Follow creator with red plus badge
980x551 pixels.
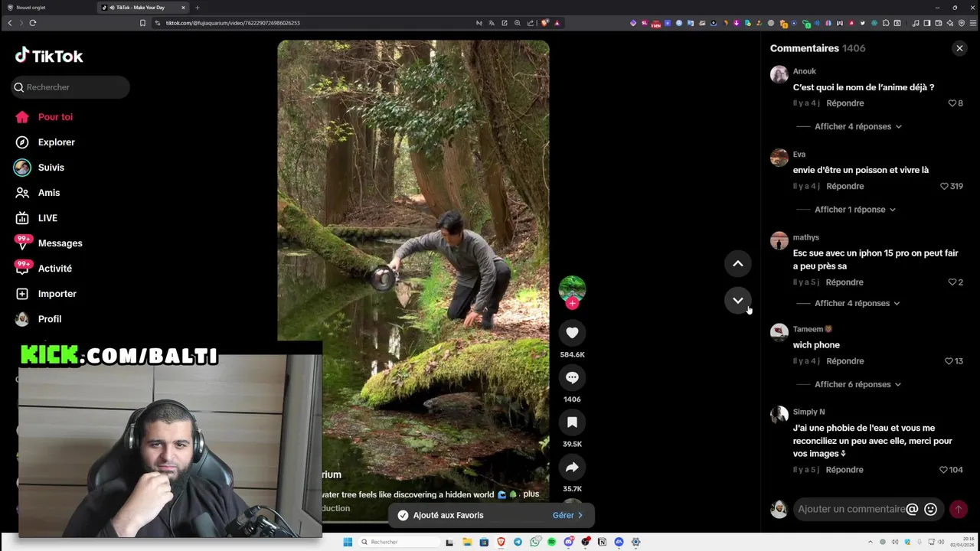572,304
